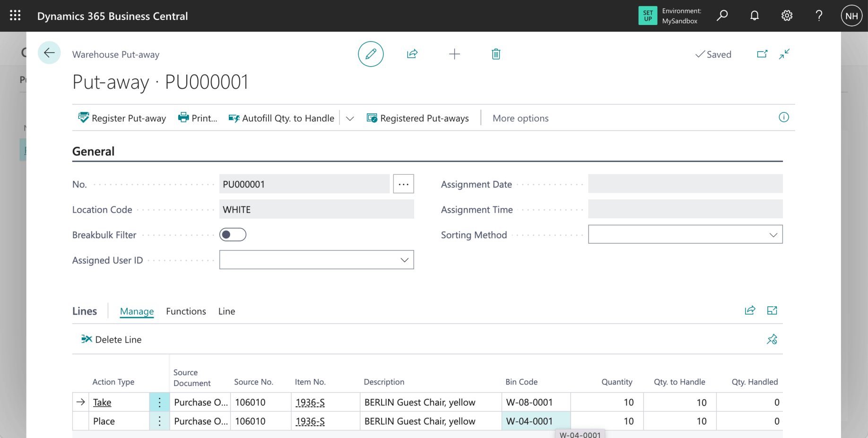Image resolution: width=868 pixels, height=438 pixels.
Task: Click Register Put-away button
Action: 122,118
